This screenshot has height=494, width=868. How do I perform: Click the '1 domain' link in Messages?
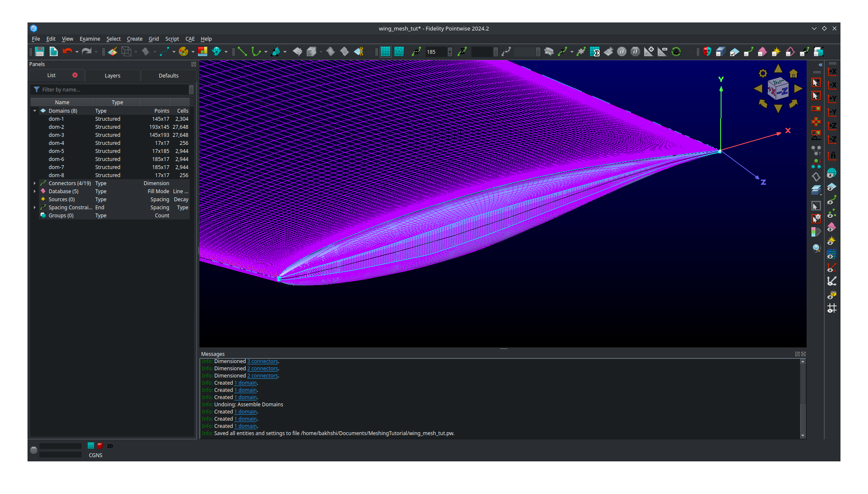click(246, 383)
